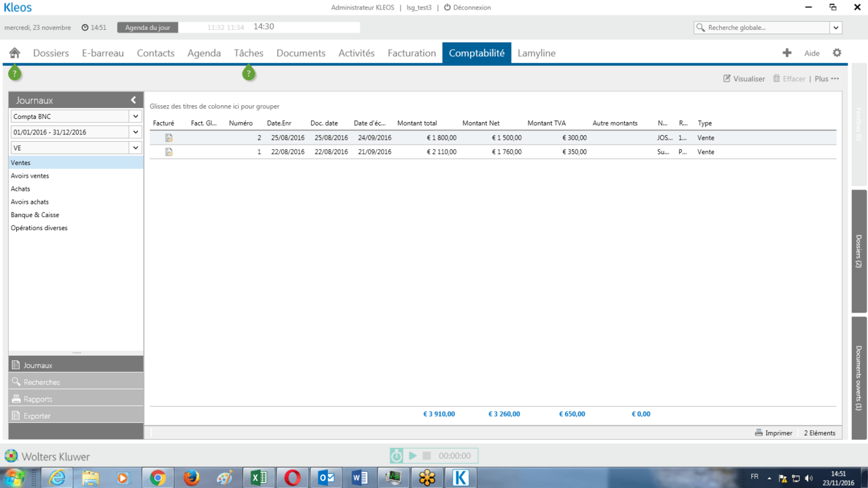The image size is (868, 488).
Task: Click the green help marker under Tâches
Action: pyautogui.click(x=249, y=73)
